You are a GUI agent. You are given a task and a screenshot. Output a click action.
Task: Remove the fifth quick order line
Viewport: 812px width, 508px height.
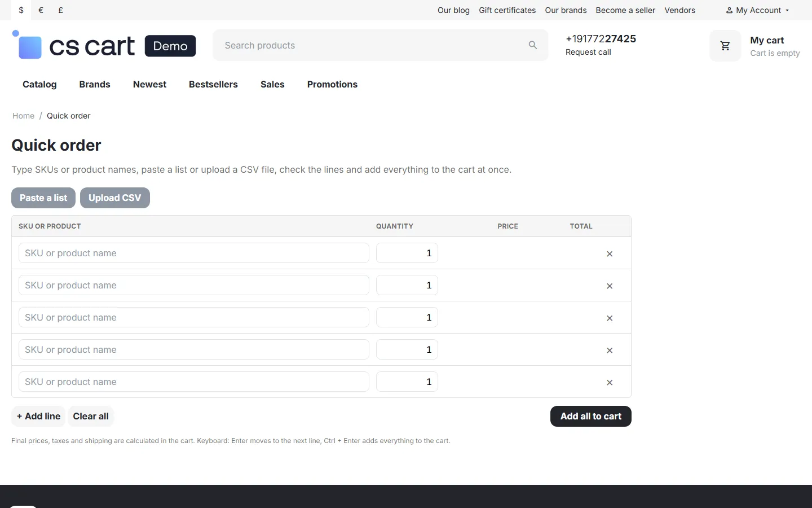click(610, 383)
